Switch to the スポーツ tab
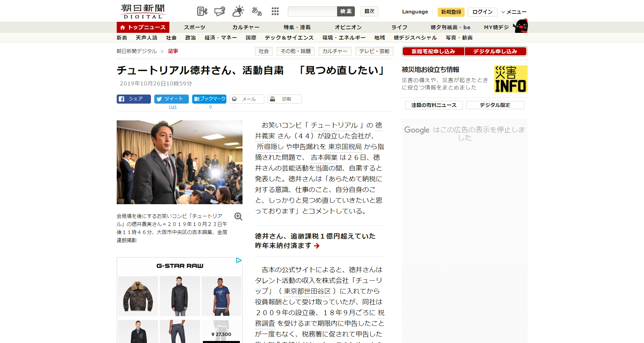This screenshot has width=644, height=343. (195, 27)
